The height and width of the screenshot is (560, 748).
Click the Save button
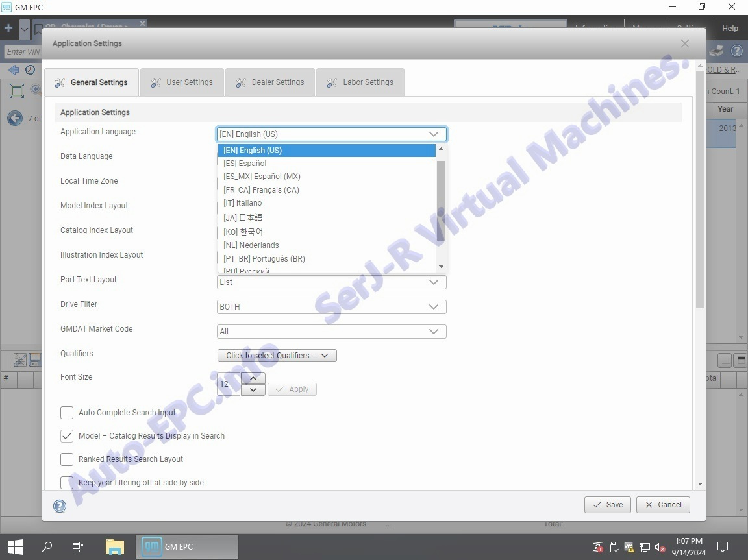tap(607, 505)
